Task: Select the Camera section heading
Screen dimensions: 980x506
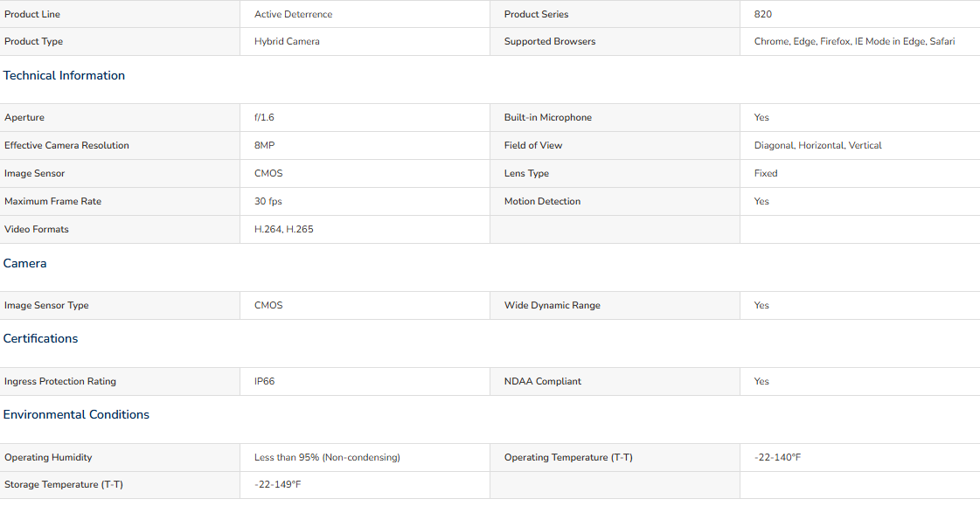Action: 25,264
